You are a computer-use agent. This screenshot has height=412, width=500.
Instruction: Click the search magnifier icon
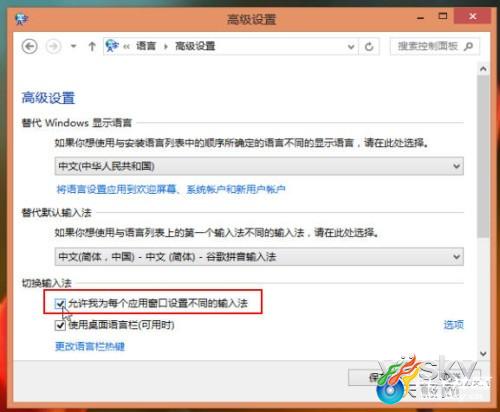pyautogui.click(x=469, y=46)
